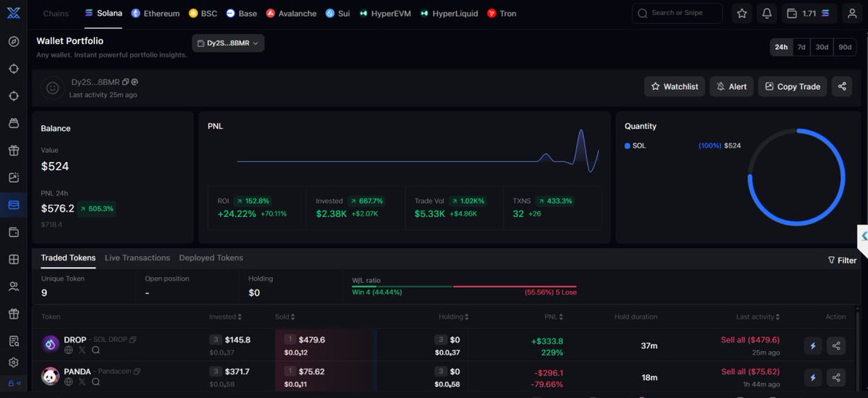Click the share icon next to Copy Trade
The image size is (868, 398).
(x=841, y=86)
